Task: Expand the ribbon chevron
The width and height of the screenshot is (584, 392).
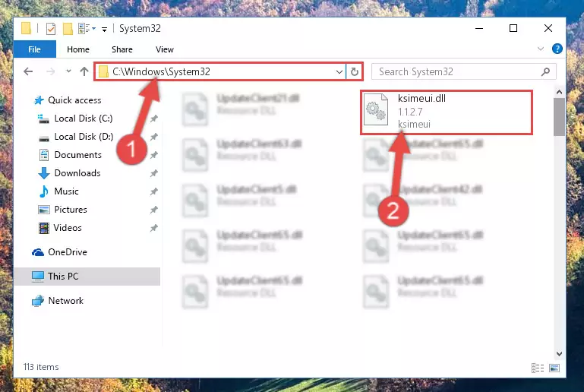Action: click(541, 49)
